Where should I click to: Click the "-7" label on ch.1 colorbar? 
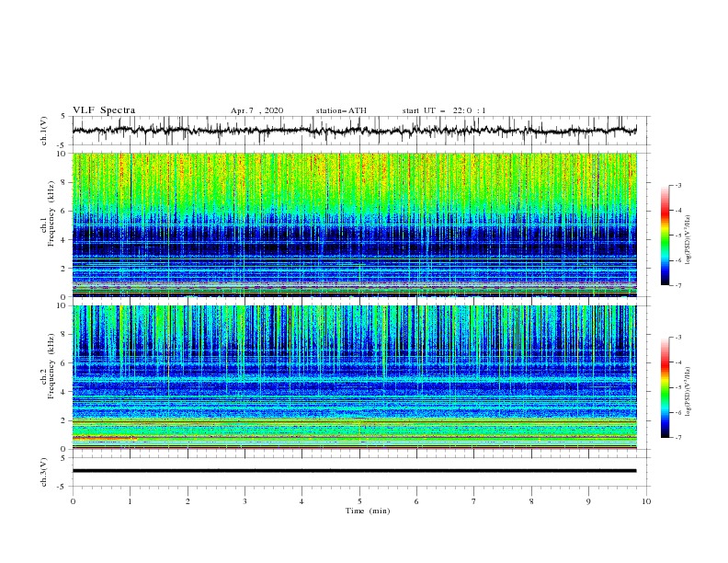678,285
